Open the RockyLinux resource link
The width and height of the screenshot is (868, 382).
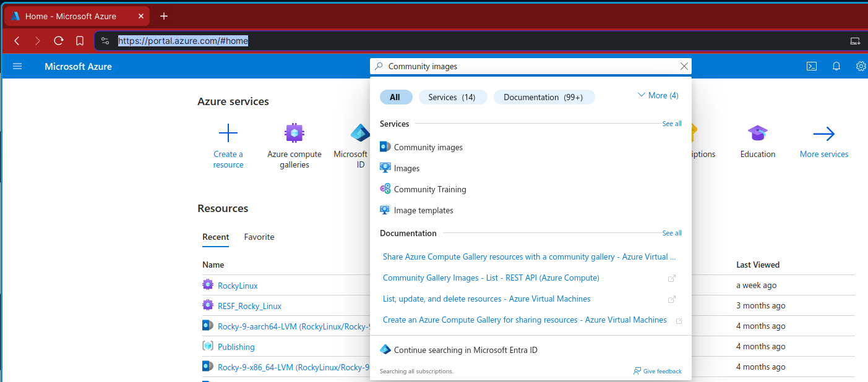tap(238, 286)
